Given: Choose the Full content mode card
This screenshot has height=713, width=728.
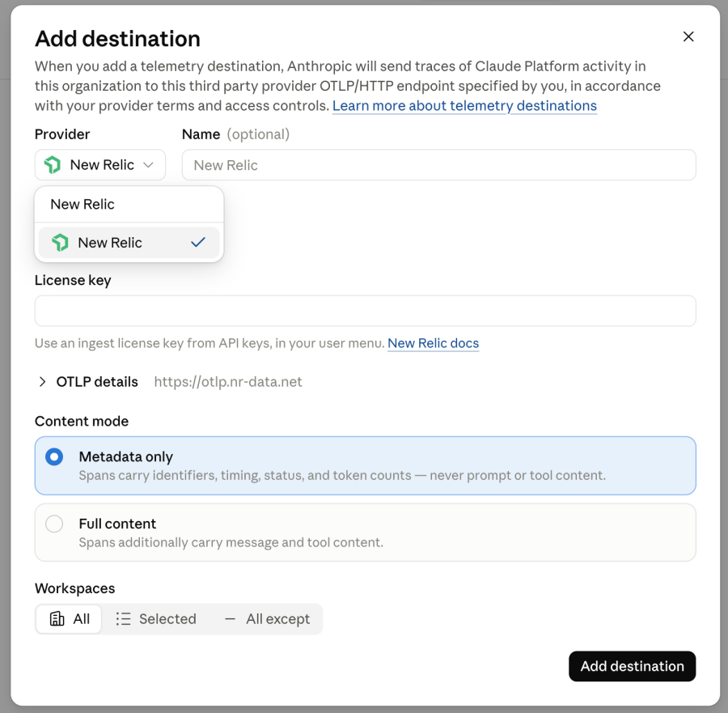Looking at the screenshot, I should coord(365,533).
